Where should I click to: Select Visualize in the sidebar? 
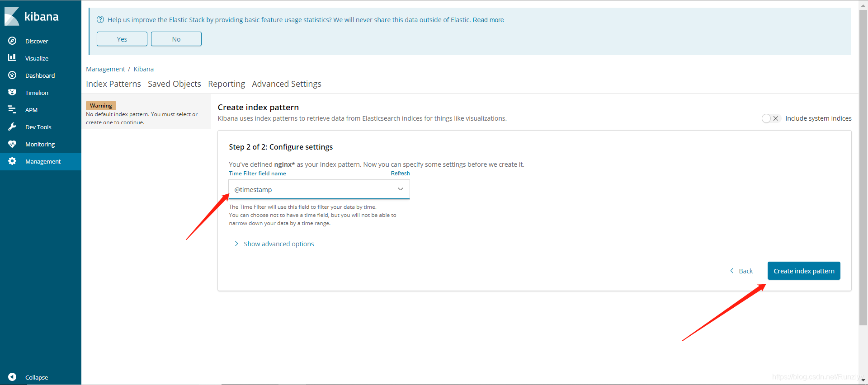click(41, 58)
